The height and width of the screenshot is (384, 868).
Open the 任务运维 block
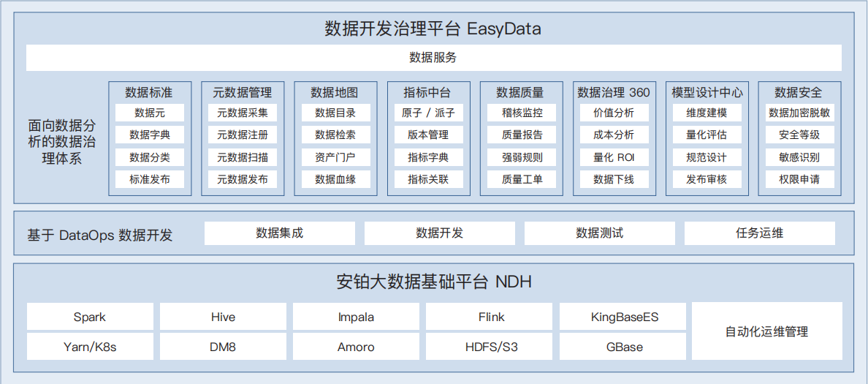point(760,233)
